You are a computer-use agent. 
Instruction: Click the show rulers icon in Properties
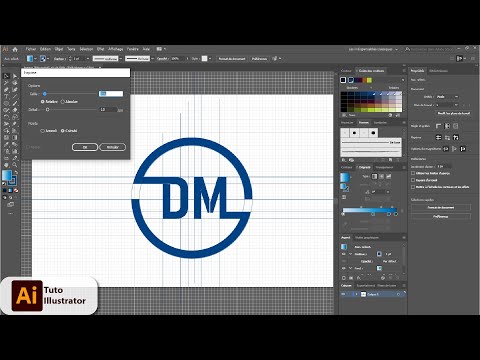pyautogui.click(x=438, y=126)
